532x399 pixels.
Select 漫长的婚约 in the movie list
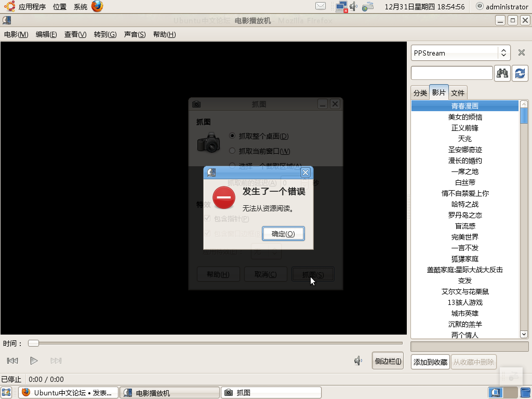tap(465, 161)
